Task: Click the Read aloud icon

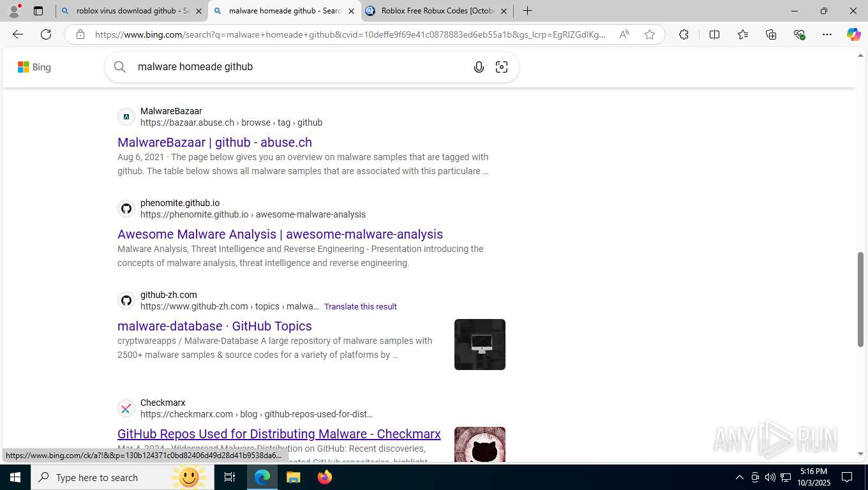Action: tap(624, 34)
